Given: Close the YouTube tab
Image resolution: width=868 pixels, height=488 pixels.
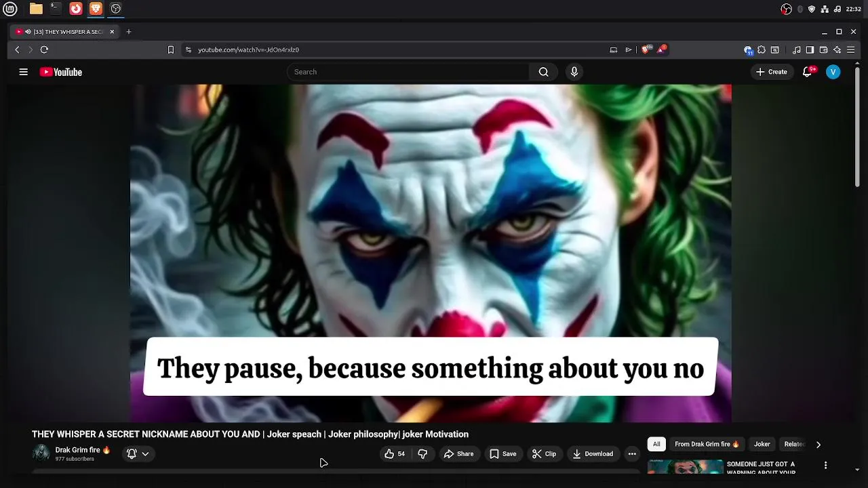Looking at the screenshot, I should click(x=112, y=32).
